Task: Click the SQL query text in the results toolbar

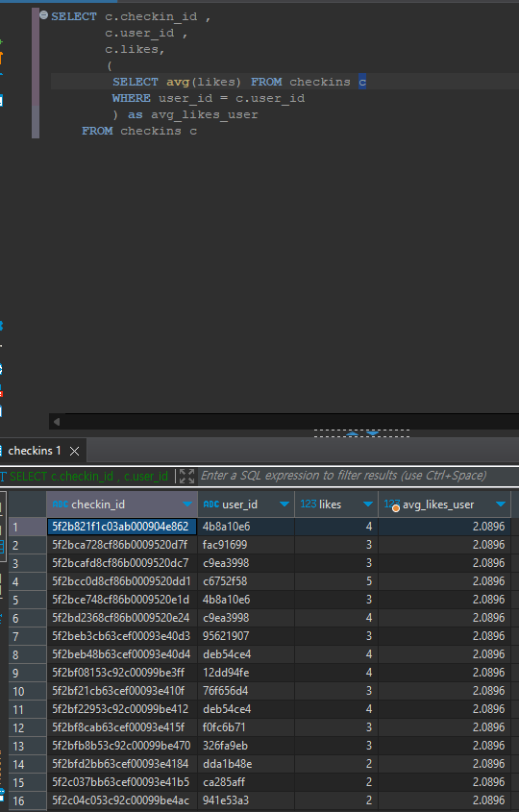Action: coord(88,476)
